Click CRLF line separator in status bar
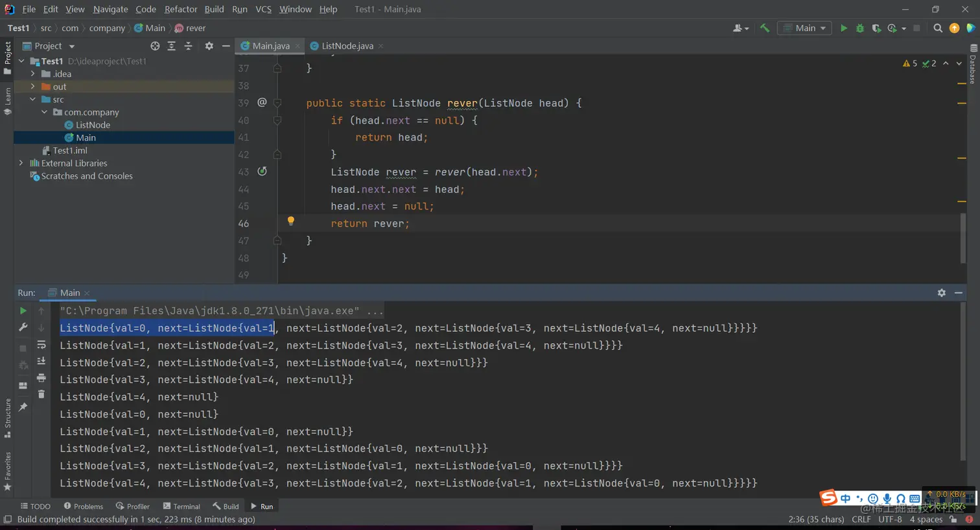Screen dimensions: 980x530 coord(861,520)
